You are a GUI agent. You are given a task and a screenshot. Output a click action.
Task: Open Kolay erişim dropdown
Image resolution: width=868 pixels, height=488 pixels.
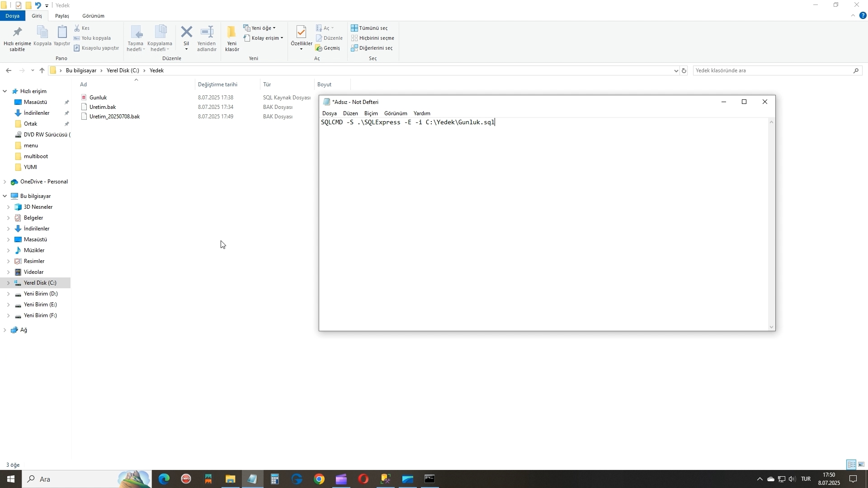click(264, 38)
